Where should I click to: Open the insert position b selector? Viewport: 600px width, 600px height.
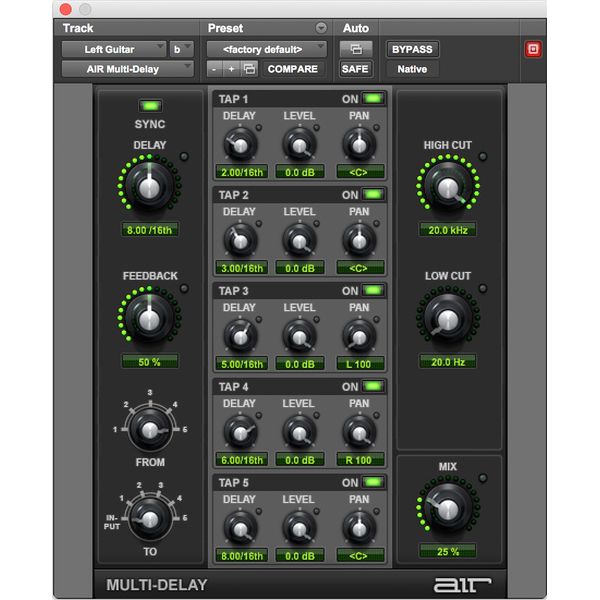(181, 49)
